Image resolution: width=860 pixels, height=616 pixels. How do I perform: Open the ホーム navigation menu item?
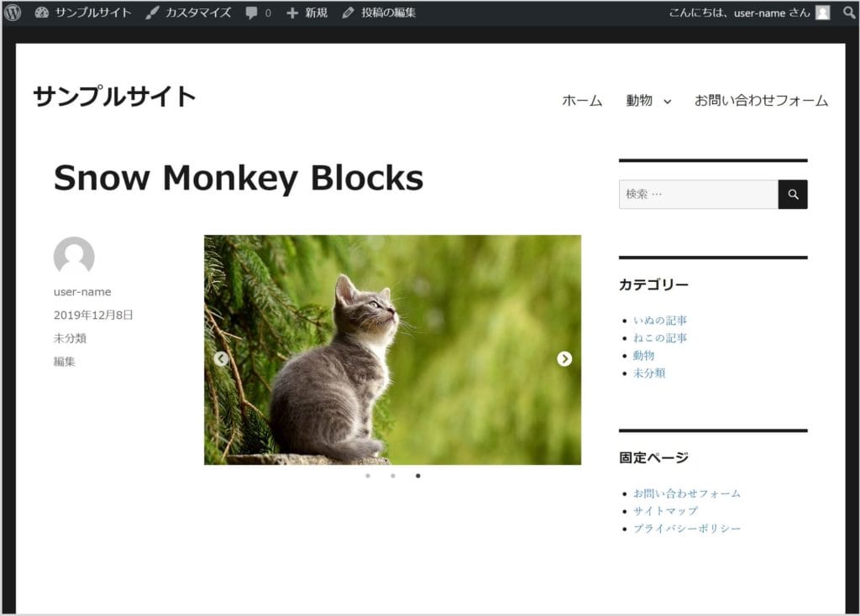click(x=582, y=101)
